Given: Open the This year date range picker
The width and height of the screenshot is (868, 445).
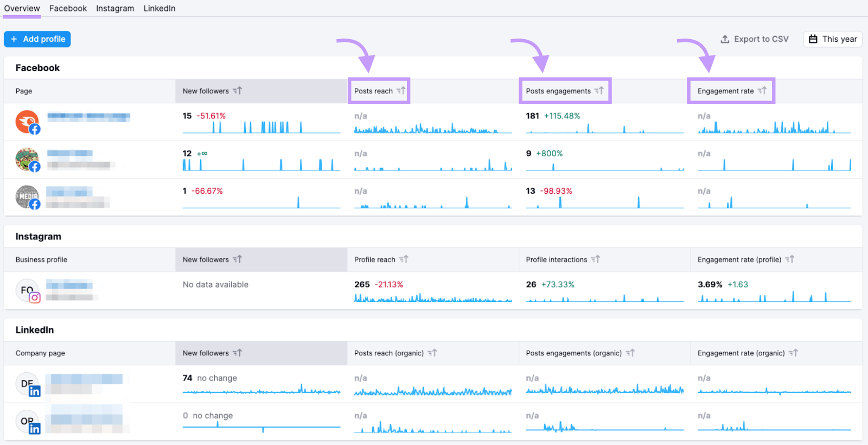Looking at the screenshot, I should coord(833,39).
